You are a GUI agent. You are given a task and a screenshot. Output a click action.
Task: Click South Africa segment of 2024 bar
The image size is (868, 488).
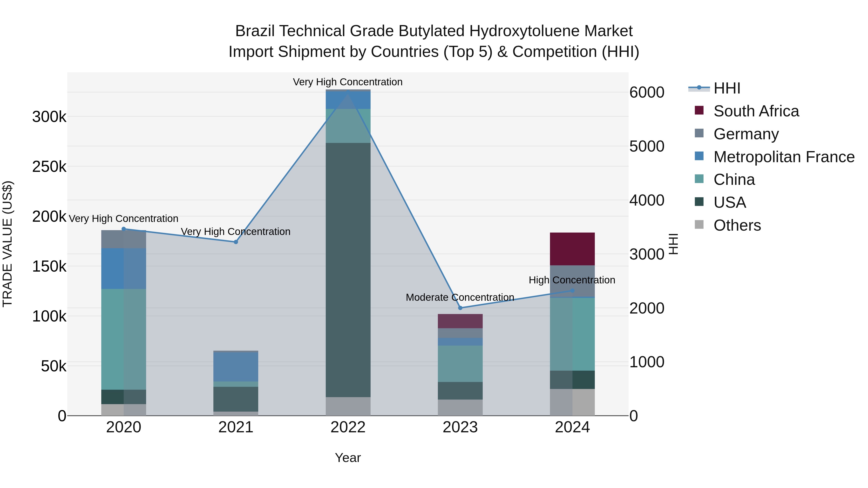click(572, 249)
